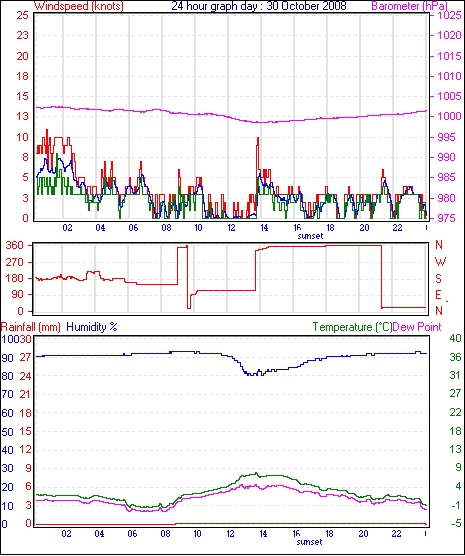Click the 40 value on temperature scale
Viewport: 465px width, 556px height.
tap(455, 338)
